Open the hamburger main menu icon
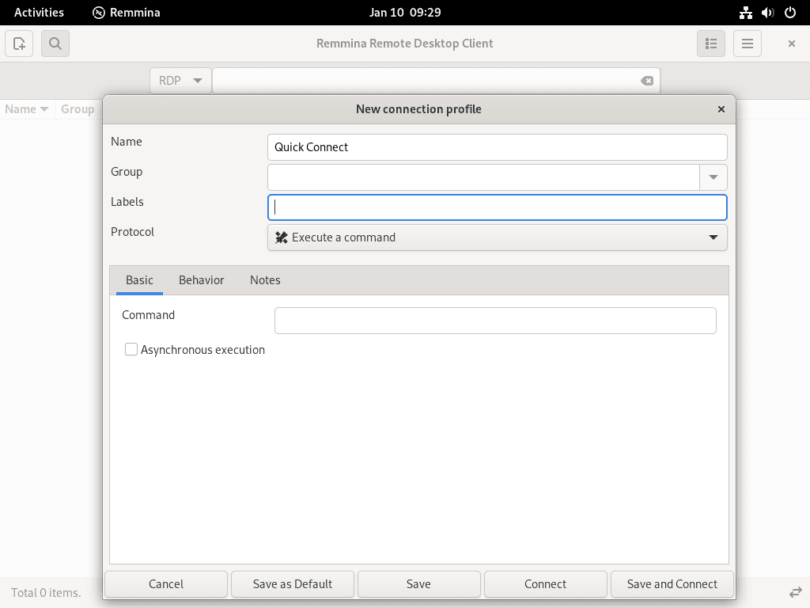This screenshot has height=608, width=810. point(746,43)
